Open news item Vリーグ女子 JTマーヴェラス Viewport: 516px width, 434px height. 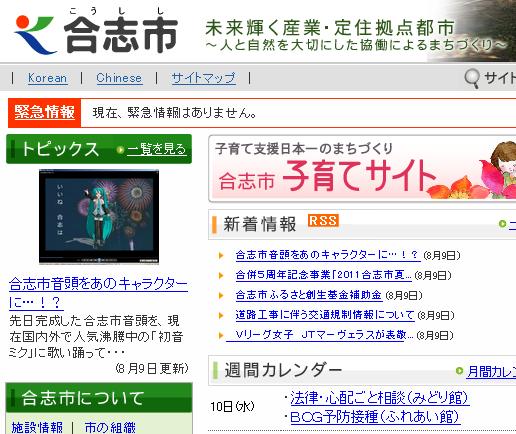click(x=319, y=335)
